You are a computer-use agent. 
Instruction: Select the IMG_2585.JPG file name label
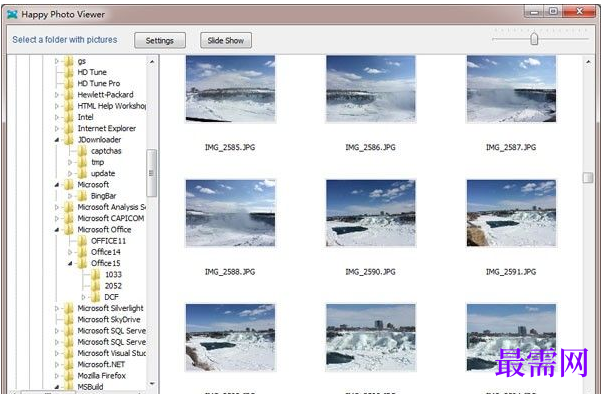point(230,147)
